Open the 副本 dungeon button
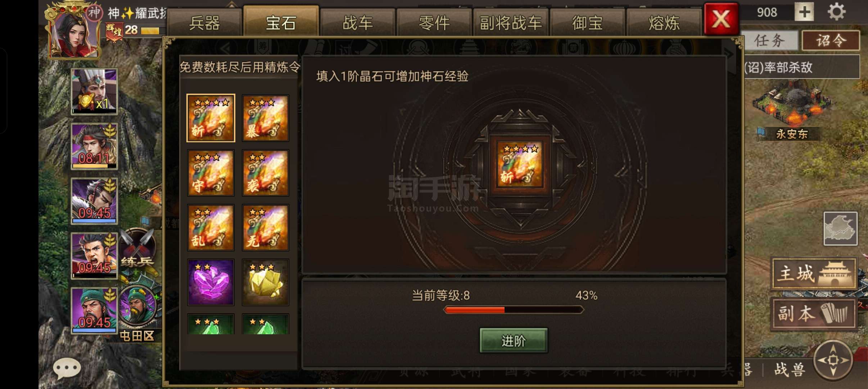Screen dimensions: 868x389 814,313
